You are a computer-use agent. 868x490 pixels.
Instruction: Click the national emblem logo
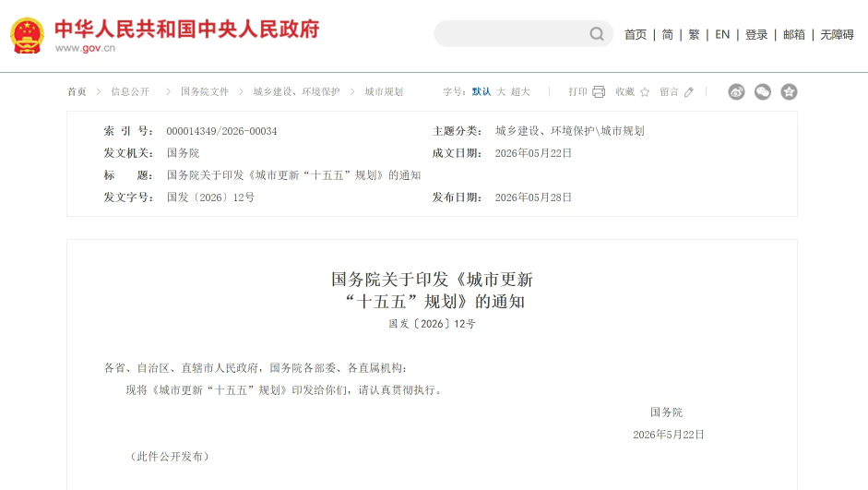pos(27,35)
